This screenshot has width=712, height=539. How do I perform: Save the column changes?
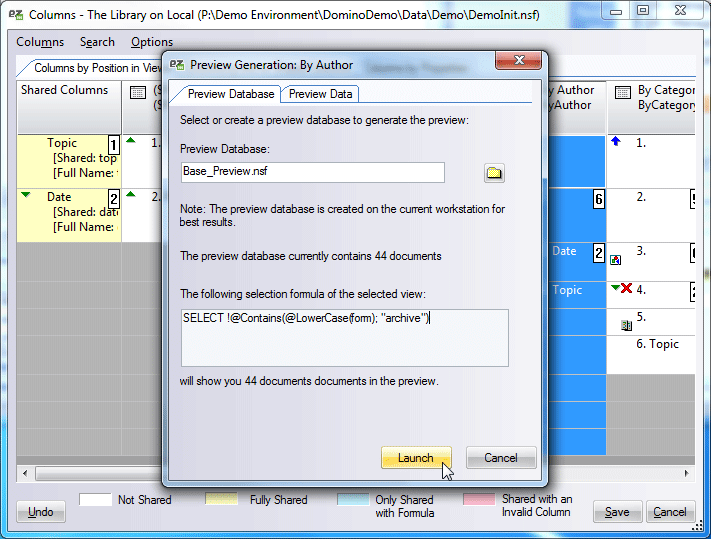pos(617,512)
